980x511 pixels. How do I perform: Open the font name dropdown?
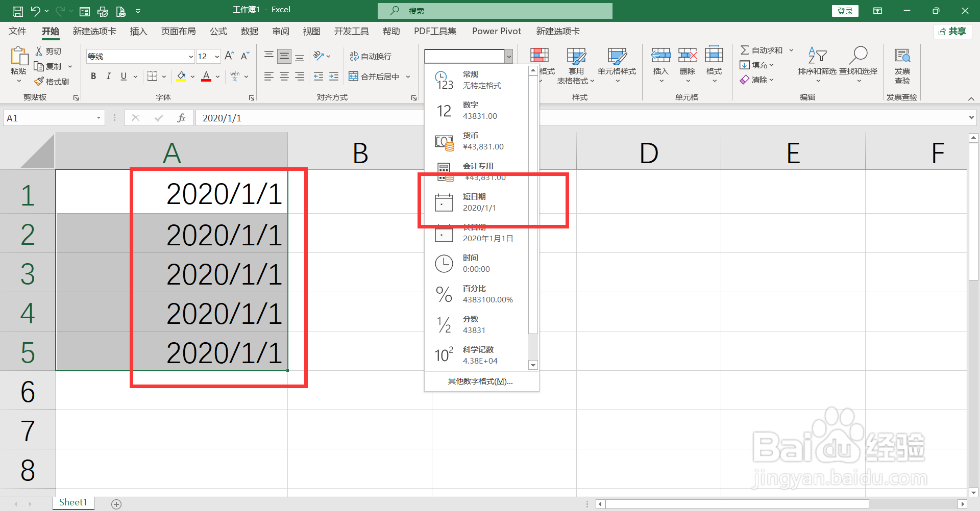click(x=191, y=56)
